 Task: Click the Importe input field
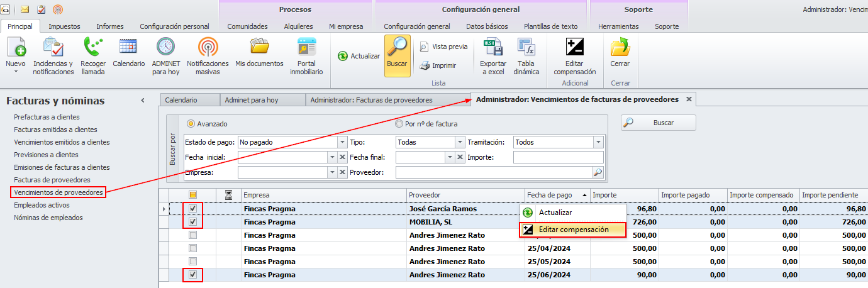[558, 157]
